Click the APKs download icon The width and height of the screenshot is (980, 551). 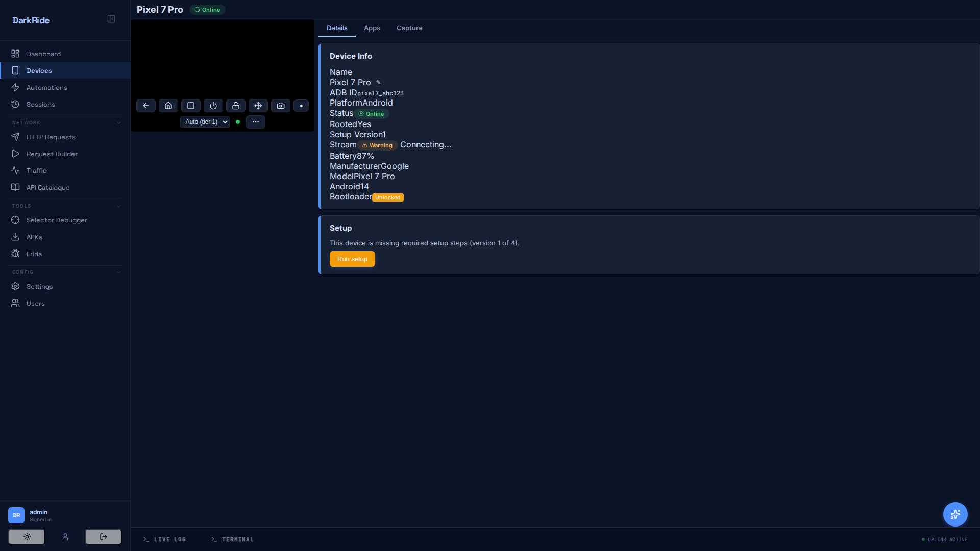[15, 237]
